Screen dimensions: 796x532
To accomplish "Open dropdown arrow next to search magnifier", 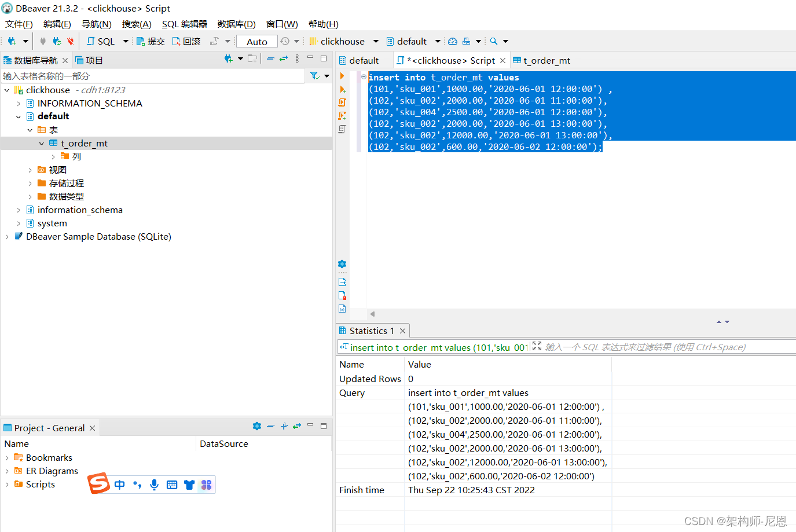I will [505, 41].
